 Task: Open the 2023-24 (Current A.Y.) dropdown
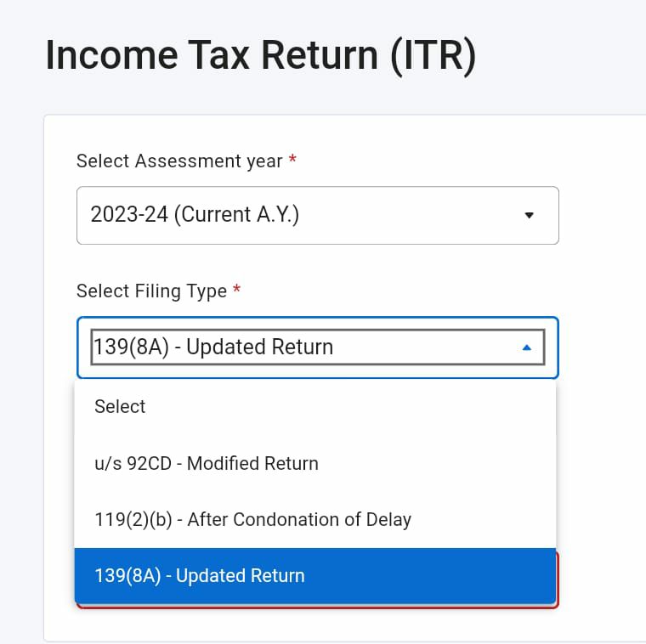pos(317,216)
